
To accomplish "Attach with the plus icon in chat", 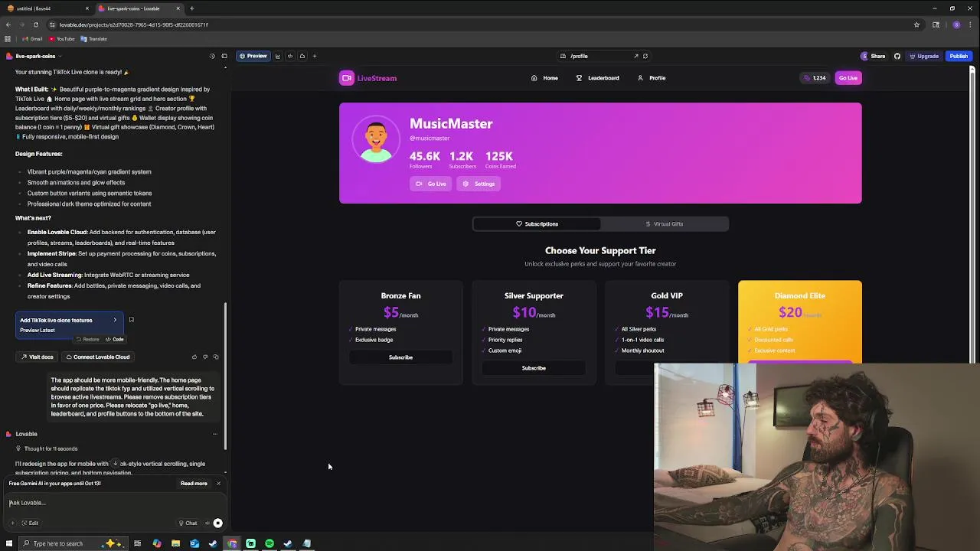I will [12, 523].
